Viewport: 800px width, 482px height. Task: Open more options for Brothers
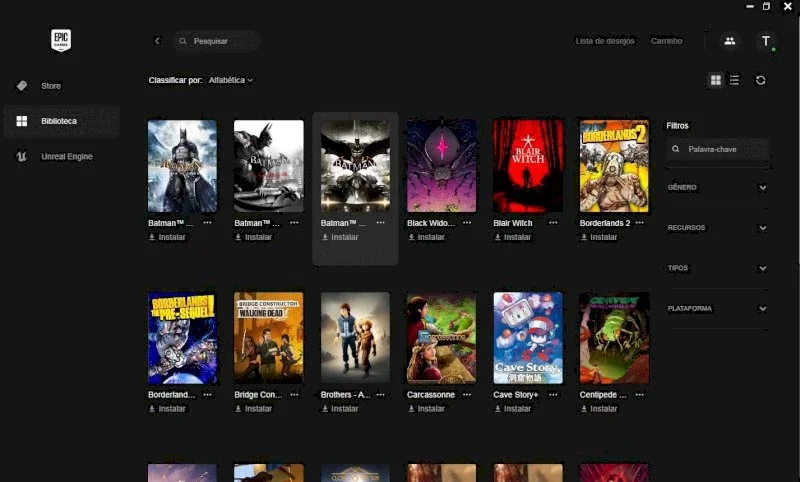[381, 394]
